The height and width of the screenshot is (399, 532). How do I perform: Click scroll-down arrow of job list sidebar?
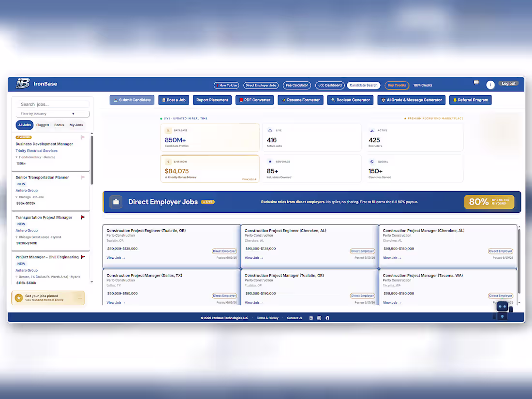[x=91, y=282]
